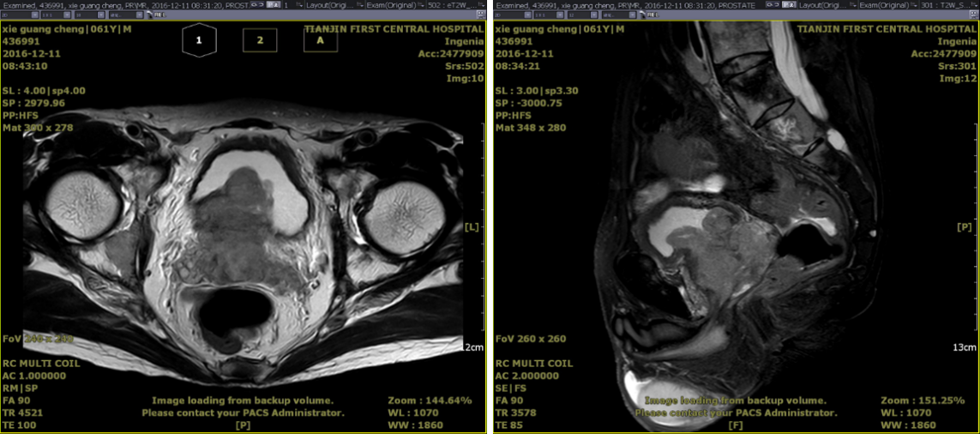
Task: Click 'SE|FS' overlay text
Action: (x=510, y=389)
